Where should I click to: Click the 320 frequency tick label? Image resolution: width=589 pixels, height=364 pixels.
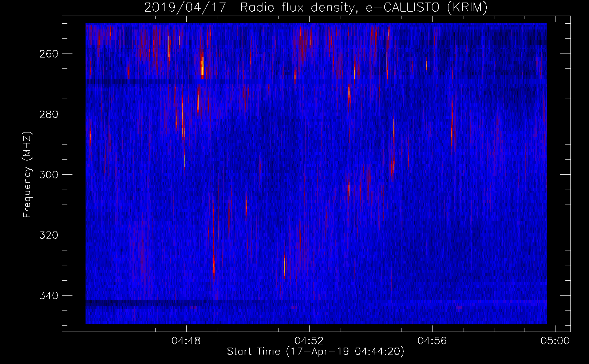tap(49, 235)
